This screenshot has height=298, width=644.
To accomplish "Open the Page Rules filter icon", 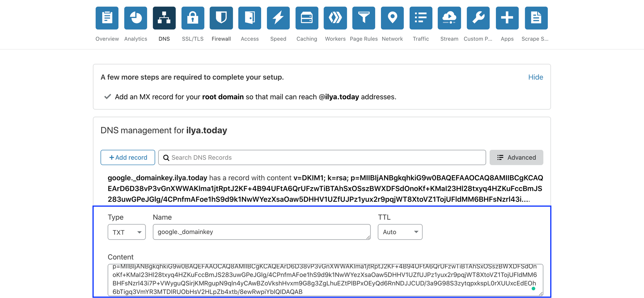I will (x=364, y=18).
